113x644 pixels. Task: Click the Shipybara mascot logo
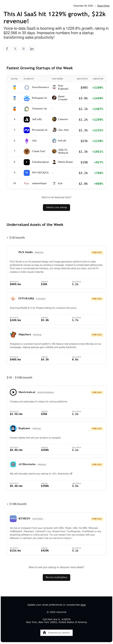pos(13,334)
